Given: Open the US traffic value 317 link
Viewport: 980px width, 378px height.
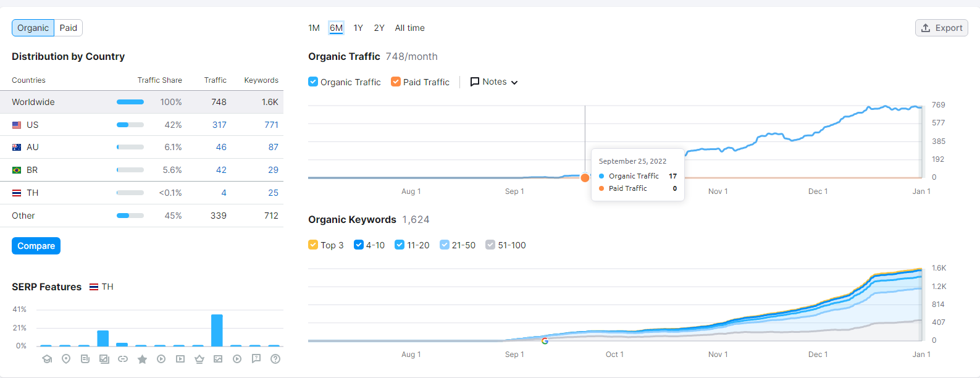Looking at the screenshot, I should tap(219, 125).
